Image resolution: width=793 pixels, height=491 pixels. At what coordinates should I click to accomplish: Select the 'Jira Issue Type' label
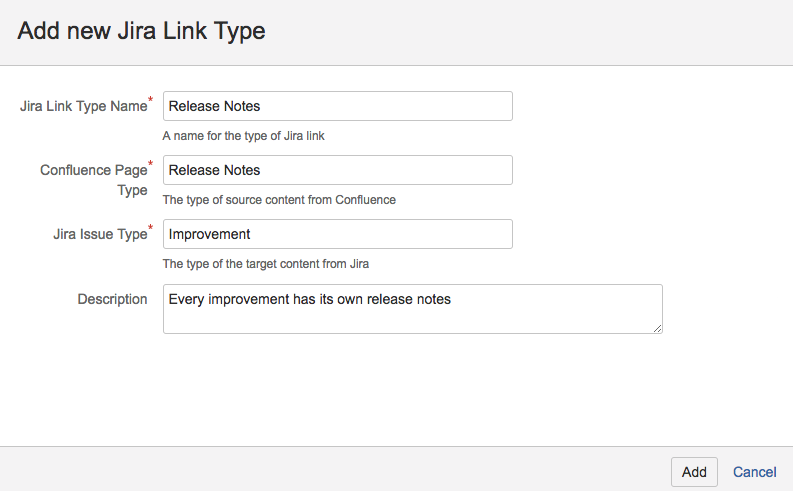point(99,234)
